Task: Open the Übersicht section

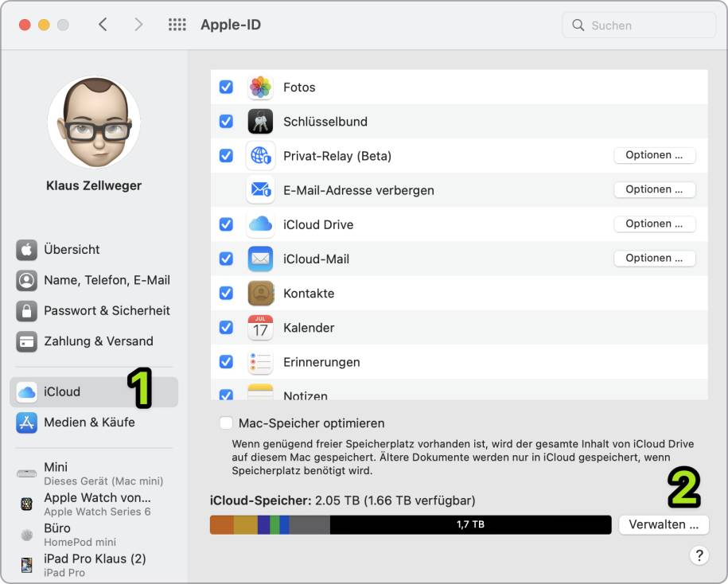Action: pos(94,250)
